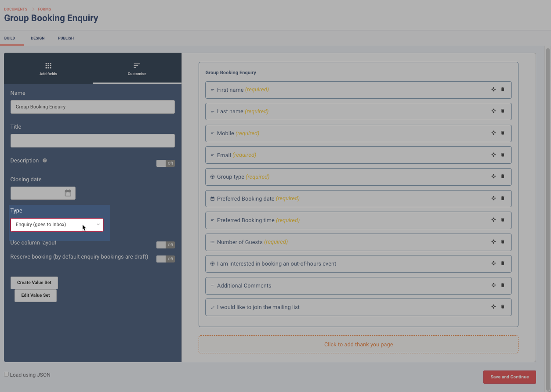Click move icon on Preferred Booking time

(493, 220)
